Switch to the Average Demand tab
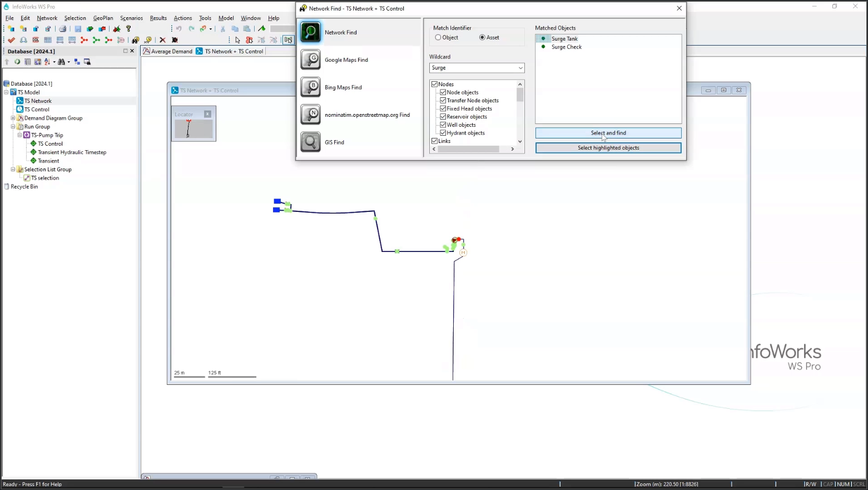 point(168,51)
